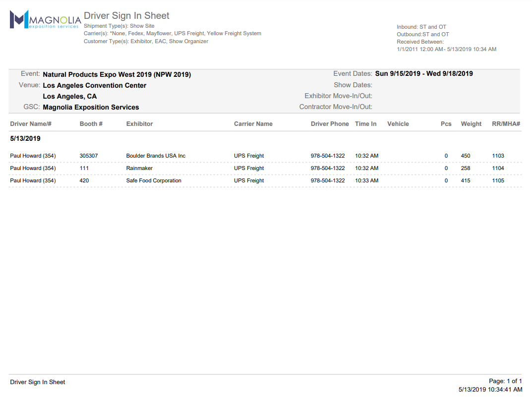532x399 pixels.
Task: Click the Pcs value for Safe Food Corporation
Action: coord(446,180)
